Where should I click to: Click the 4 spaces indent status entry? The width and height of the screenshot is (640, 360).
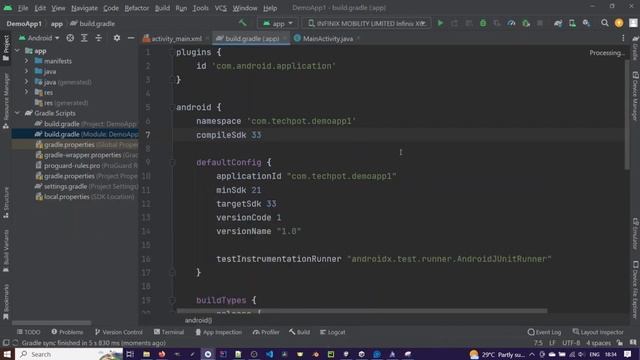(598, 343)
